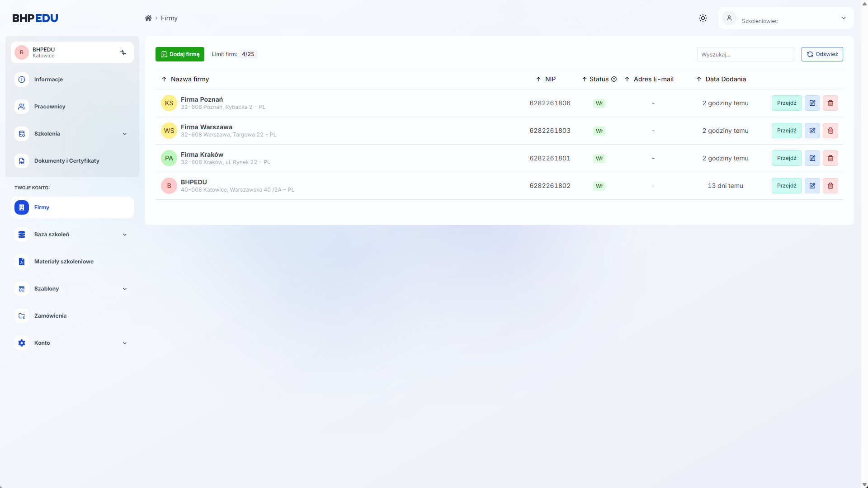Focus the Wyszukaj search field
Viewport: 868px width, 488px height.
point(745,54)
